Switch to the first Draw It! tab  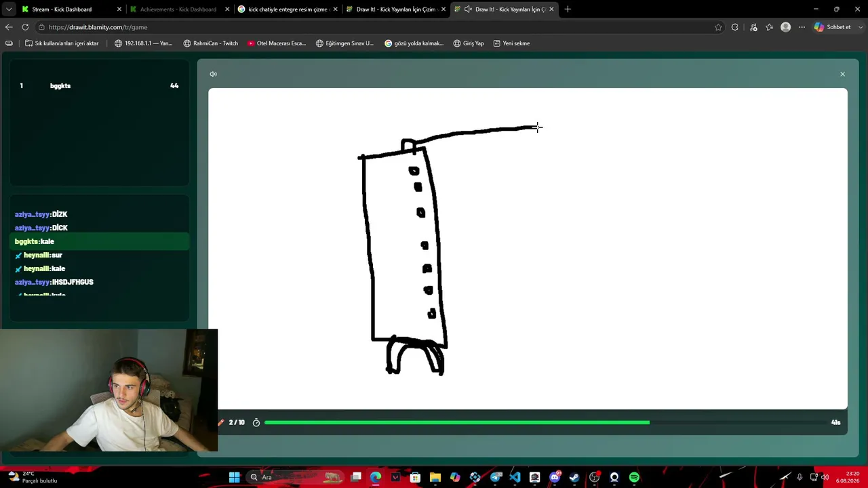pyautogui.click(x=395, y=9)
